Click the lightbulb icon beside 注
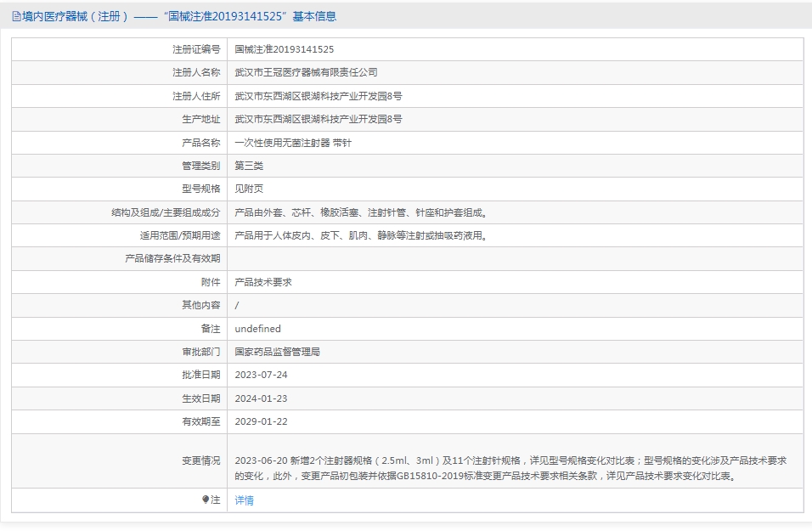The height and width of the screenshot is (531, 812). pyautogui.click(x=206, y=500)
